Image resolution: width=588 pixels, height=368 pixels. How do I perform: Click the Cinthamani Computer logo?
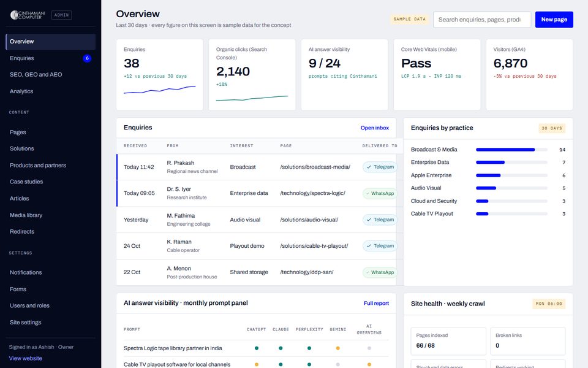(28, 15)
